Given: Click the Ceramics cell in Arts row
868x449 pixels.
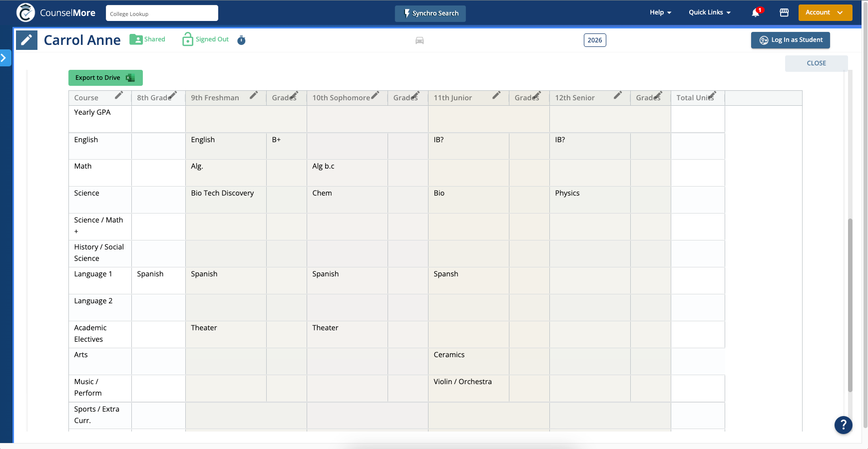Looking at the screenshot, I should coord(468,362).
